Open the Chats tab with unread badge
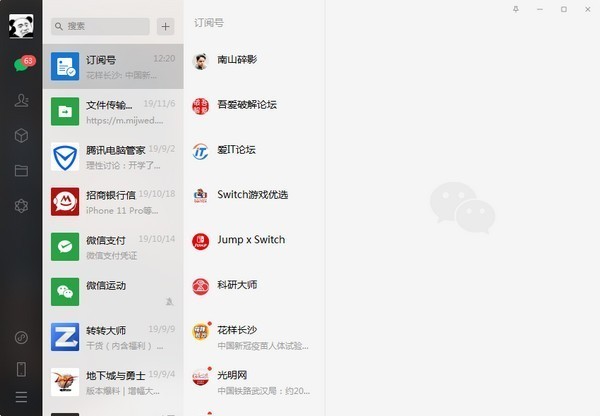This screenshot has height=416, width=600. [x=20, y=65]
